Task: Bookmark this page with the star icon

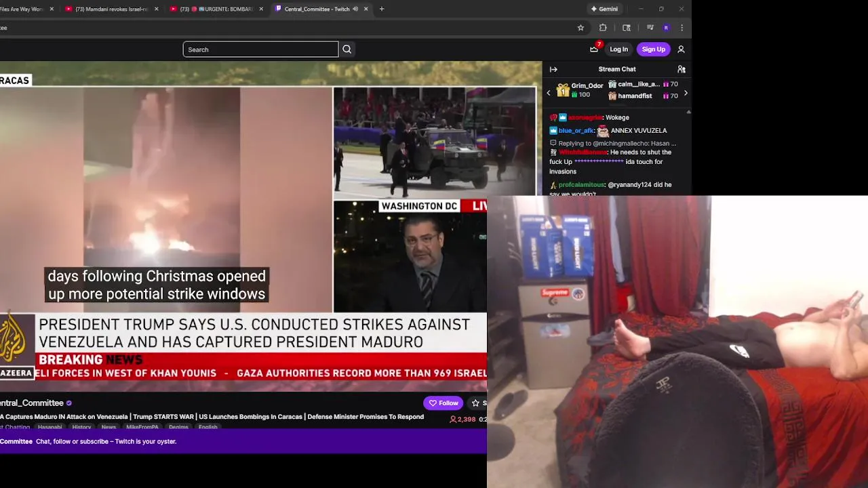Action: 580,28
